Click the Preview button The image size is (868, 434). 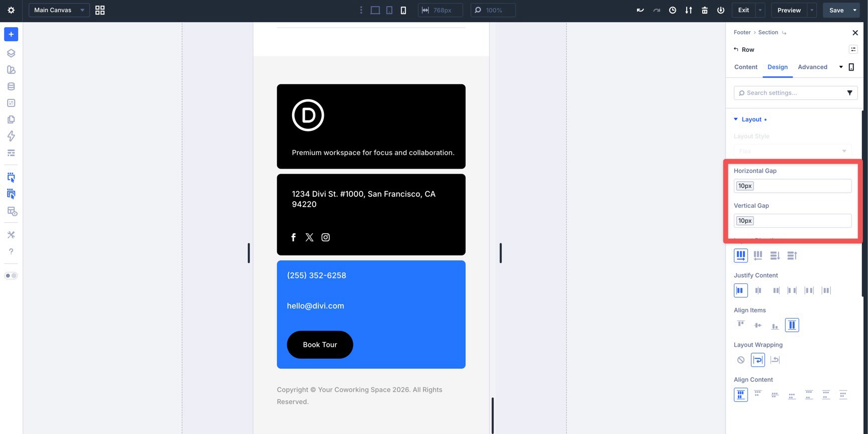[x=789, y=10]
